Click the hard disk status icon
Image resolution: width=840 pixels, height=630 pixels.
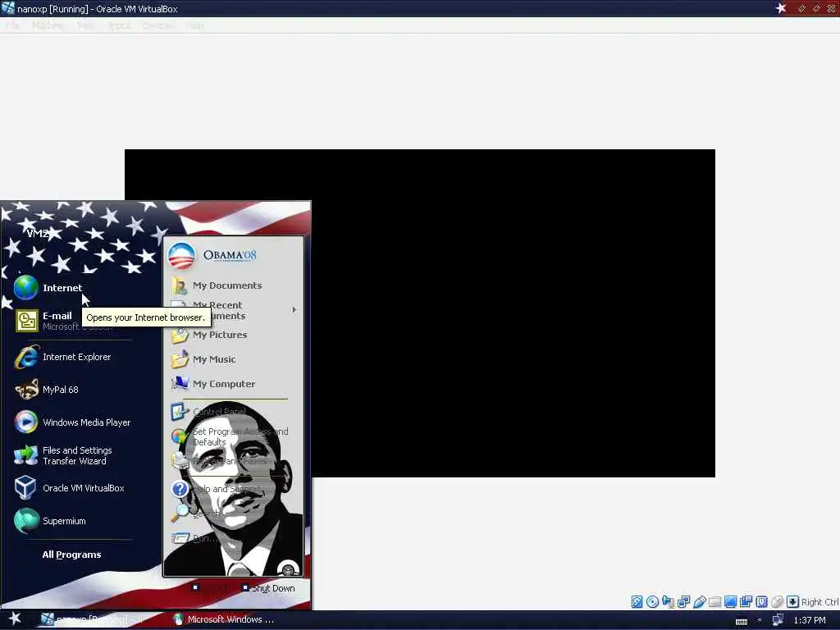click(637, 601)
